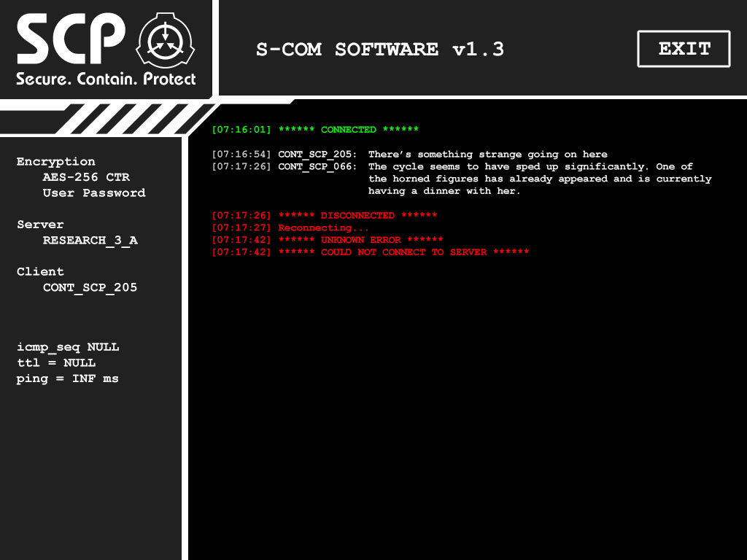Select the Server heading
The height and width of the screenshot is (560, 747).
(40, 225)
